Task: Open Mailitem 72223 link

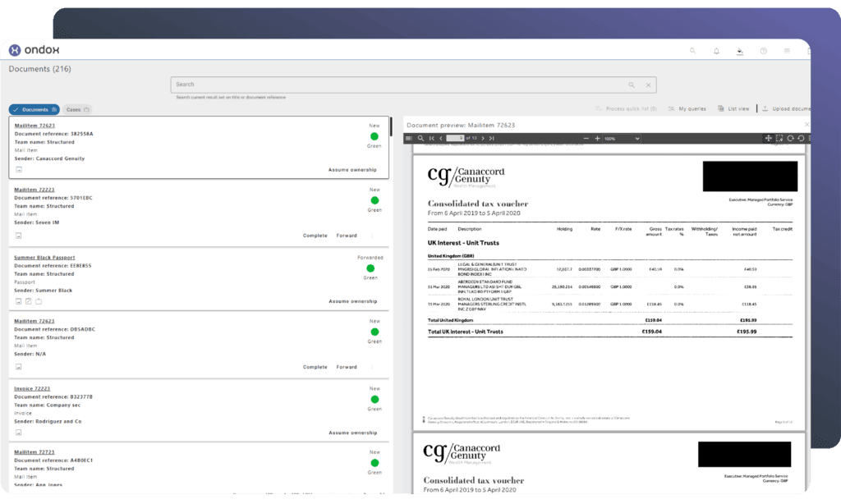Action: pyautogui.click(x=34, y=190)
